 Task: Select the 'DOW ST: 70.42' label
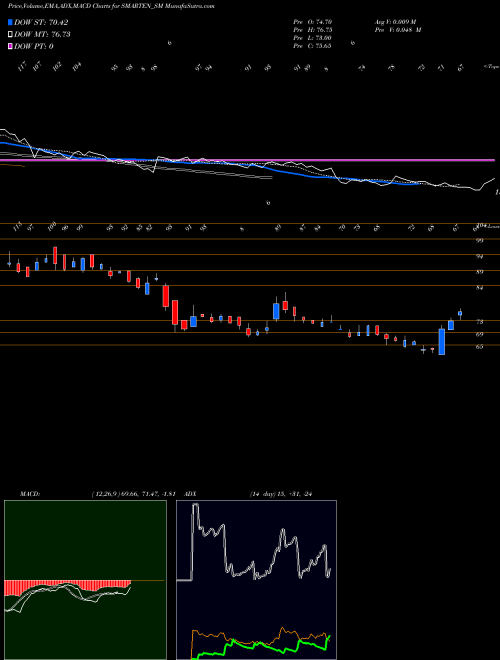(41, 22)
